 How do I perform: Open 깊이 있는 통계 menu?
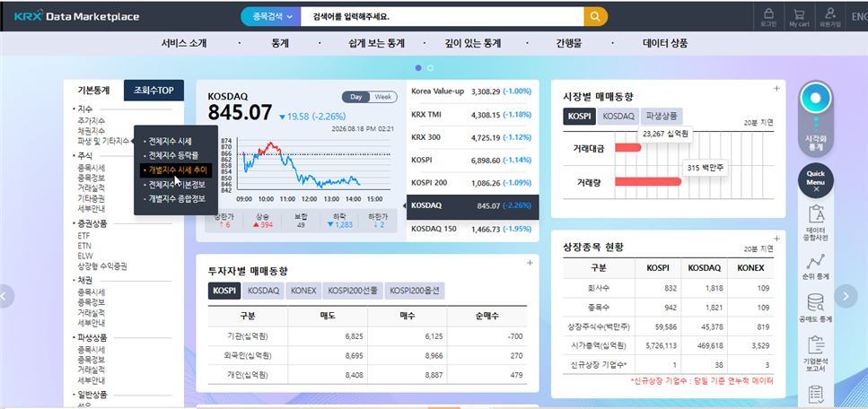point(473,43)
